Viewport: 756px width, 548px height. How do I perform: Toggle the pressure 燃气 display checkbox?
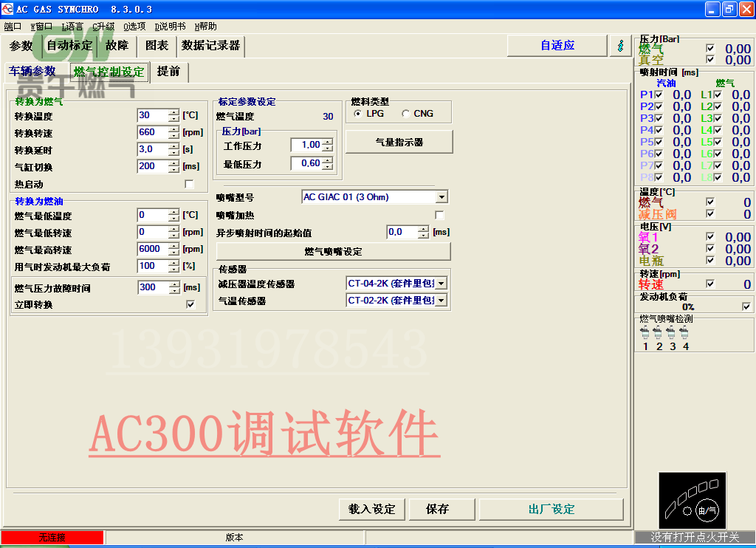pyautogui.click(x=710, y=48)
